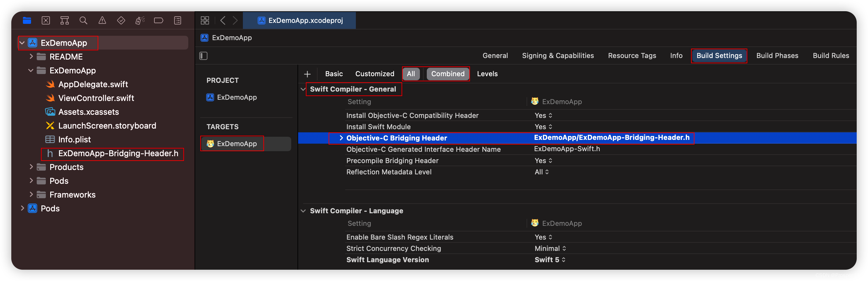Viewport: 868px width, 281px height.
Task: Switch to the General tab
Action: (495, 56)
